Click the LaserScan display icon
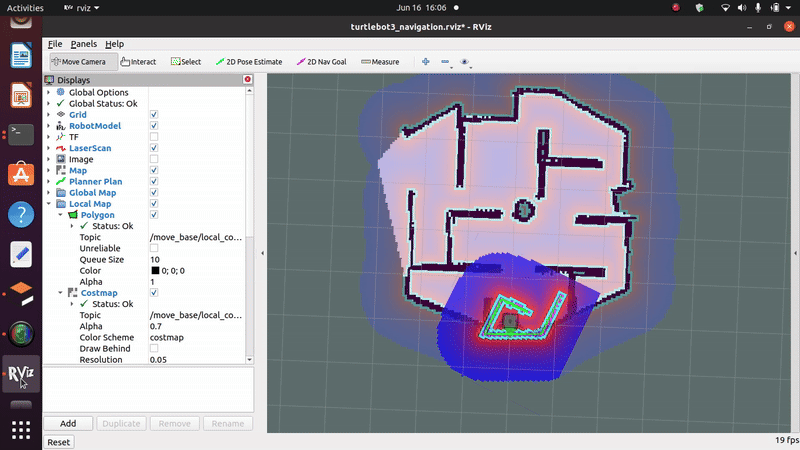Viewport: 800px width, 450px height. point(61,148)
